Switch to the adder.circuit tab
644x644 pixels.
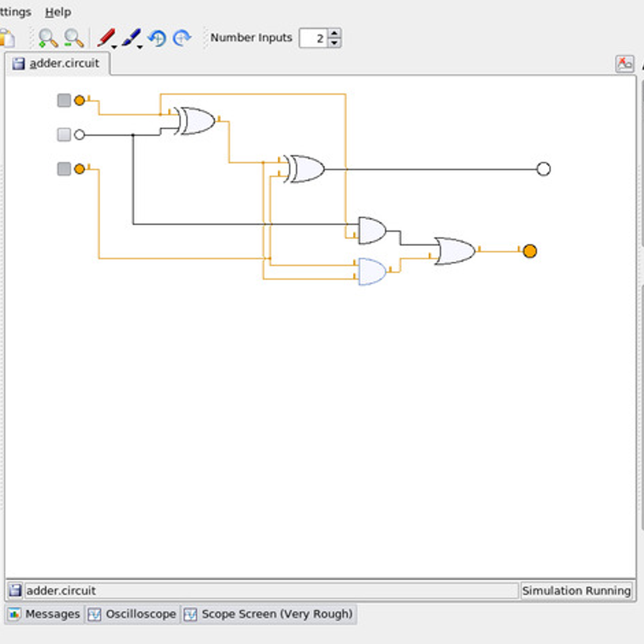57,63
